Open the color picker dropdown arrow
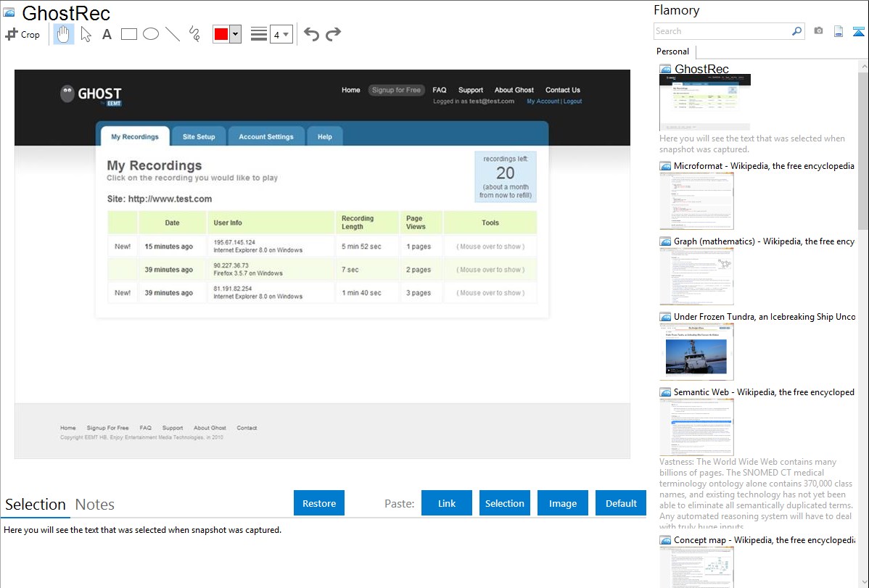This screenshot has width=869, height=588. [x=235, y=34]
